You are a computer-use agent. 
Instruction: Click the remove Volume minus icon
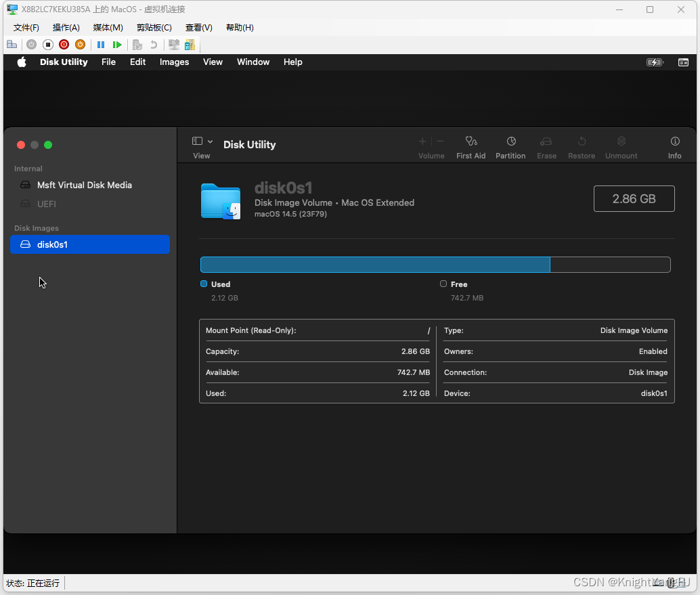click(440, 141)
